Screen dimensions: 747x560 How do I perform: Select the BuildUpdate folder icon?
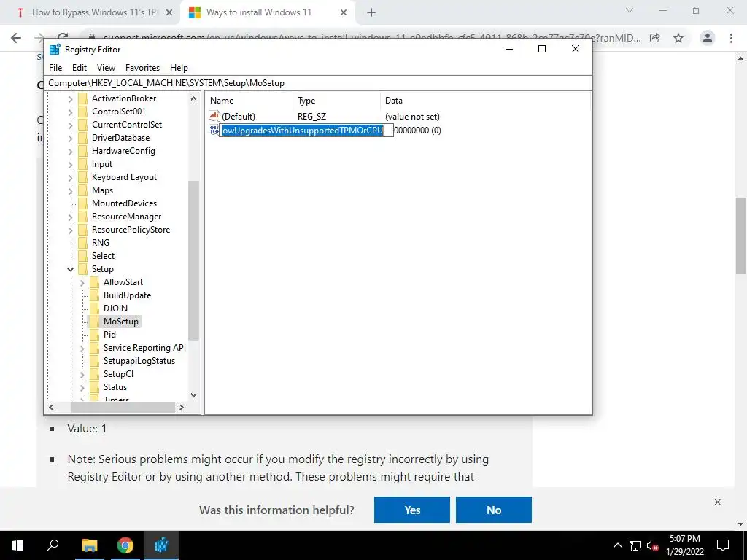(x=94, y=295)
